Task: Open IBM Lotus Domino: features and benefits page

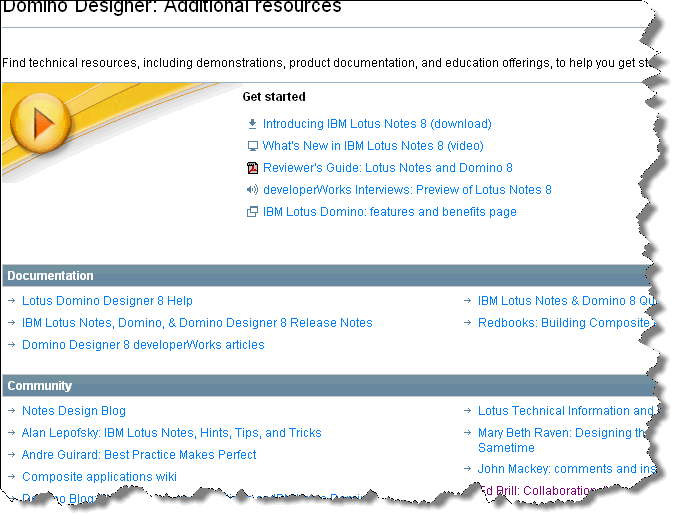Action: (390, 212)
